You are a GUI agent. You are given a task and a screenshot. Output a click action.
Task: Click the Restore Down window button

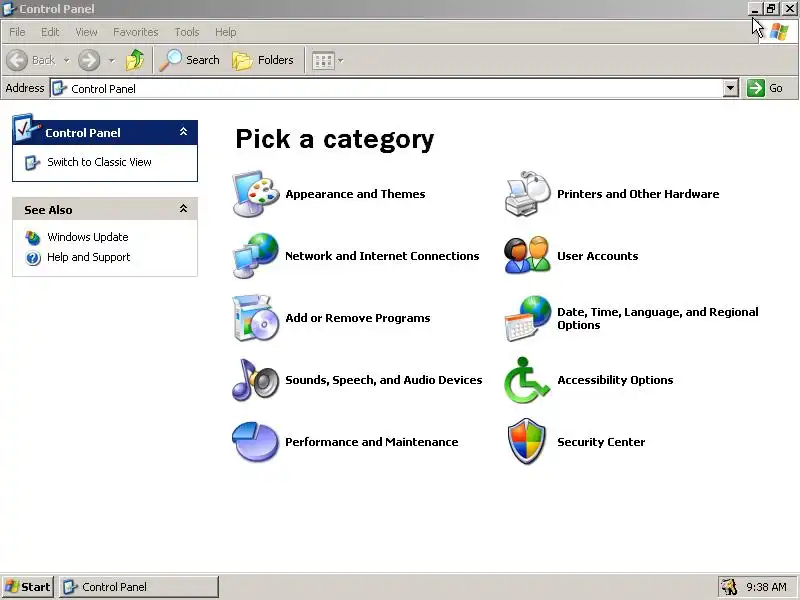tap(771, 9)
